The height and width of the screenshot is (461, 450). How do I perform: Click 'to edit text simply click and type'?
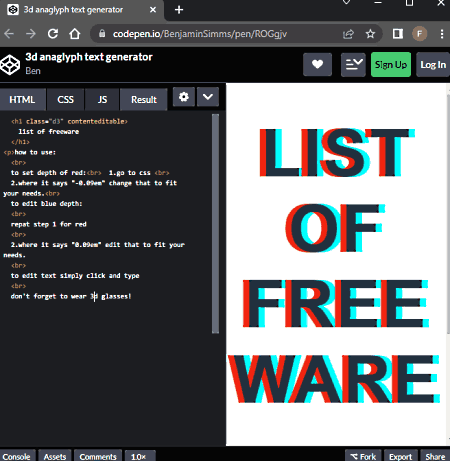75,276
